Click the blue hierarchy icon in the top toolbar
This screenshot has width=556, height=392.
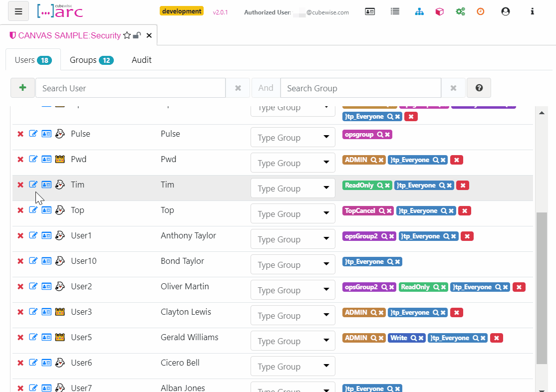pyautogui.click(x=419, y=11)
